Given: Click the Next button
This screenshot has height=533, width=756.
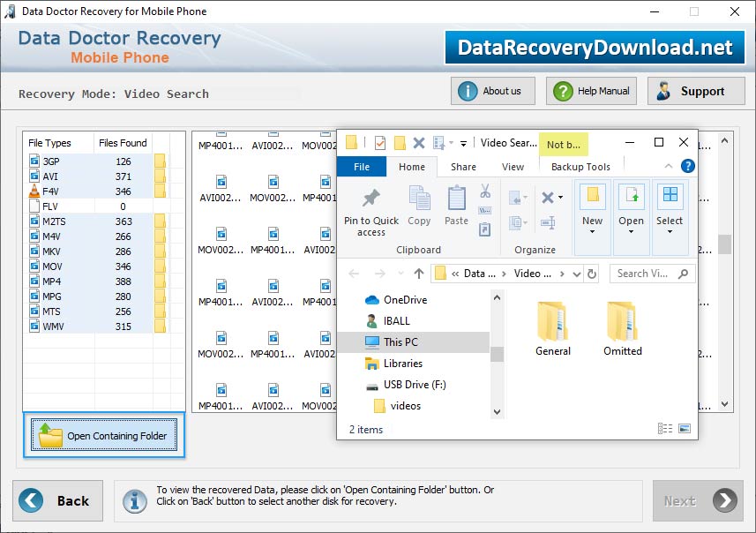Looking at the screenshot, I should (698, 500).
